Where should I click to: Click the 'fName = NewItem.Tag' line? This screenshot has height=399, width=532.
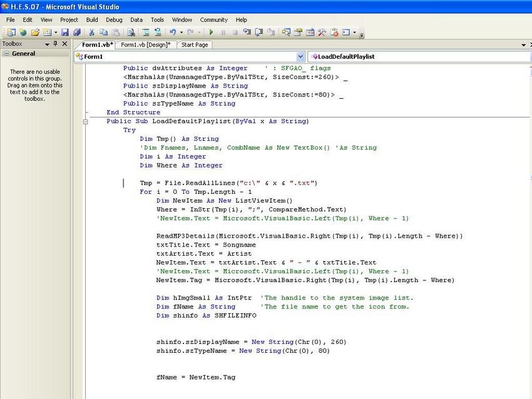point(196,377)
